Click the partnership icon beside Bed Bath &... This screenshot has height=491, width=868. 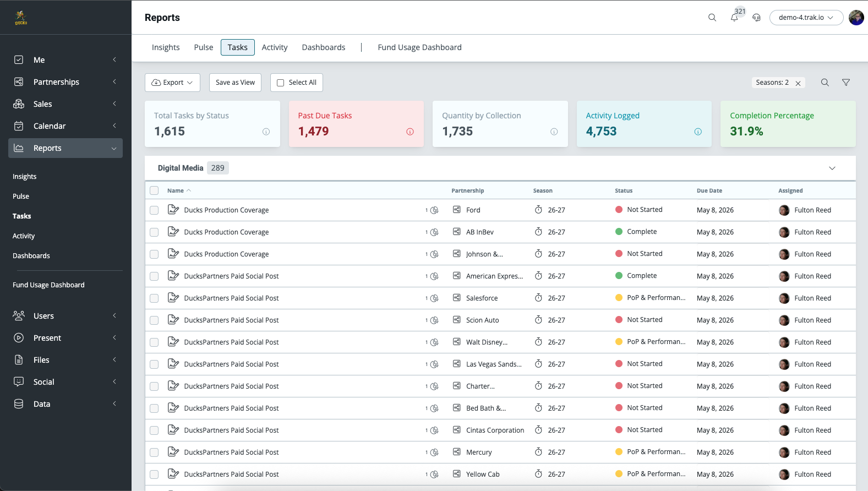point(457,408)
